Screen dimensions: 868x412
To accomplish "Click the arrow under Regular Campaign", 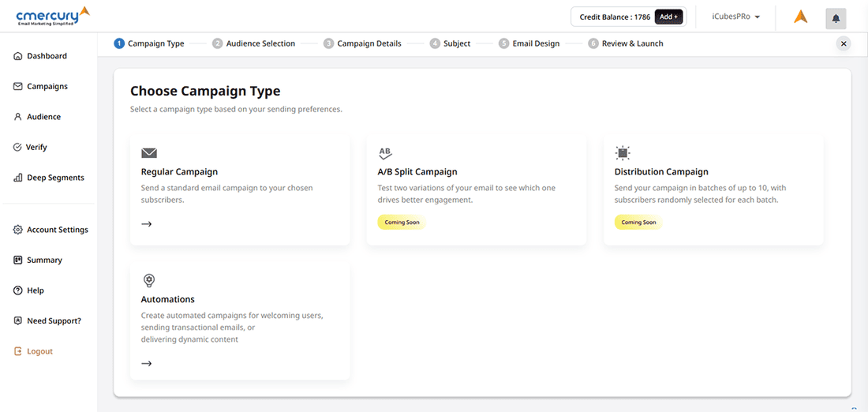I will tap(146, 224).
